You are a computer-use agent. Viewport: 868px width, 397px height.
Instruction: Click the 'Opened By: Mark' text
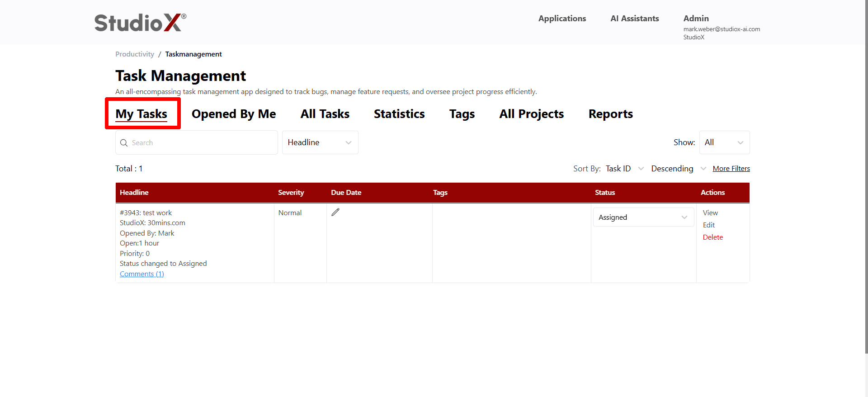(x=147, y=233)
